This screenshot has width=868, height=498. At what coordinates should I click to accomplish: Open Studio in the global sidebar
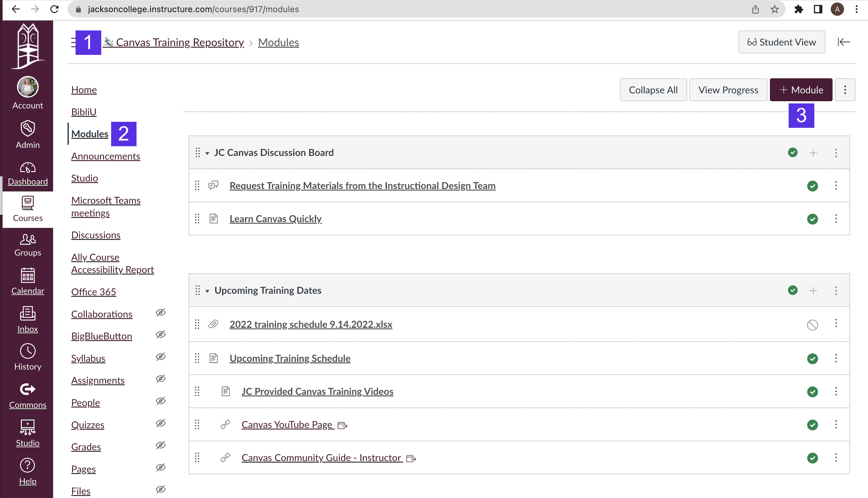[x=28, y=433]
